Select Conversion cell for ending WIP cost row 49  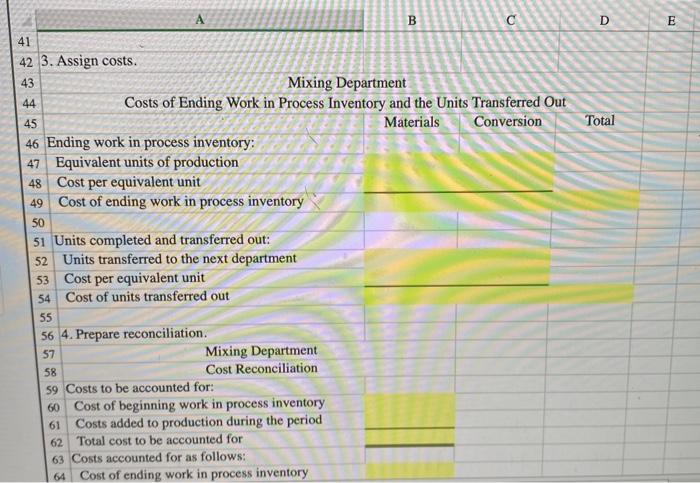pos(505,201)
